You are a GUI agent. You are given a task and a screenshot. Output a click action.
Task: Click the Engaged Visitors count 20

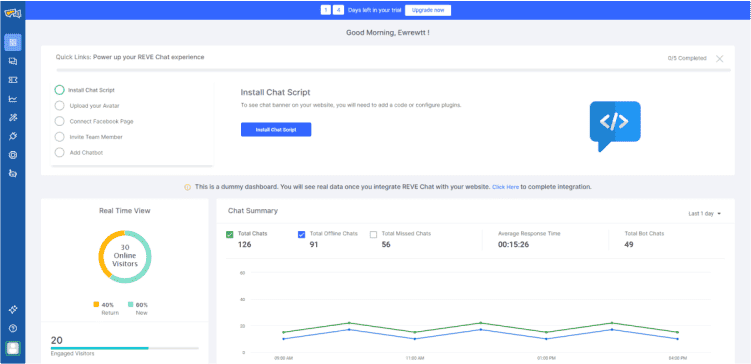(x=57, y=341)
